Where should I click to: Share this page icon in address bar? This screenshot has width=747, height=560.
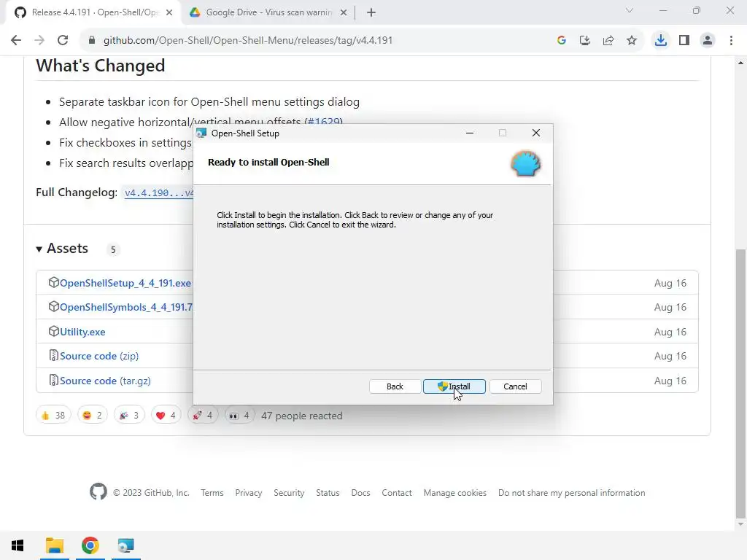click(x=608, y=41)
